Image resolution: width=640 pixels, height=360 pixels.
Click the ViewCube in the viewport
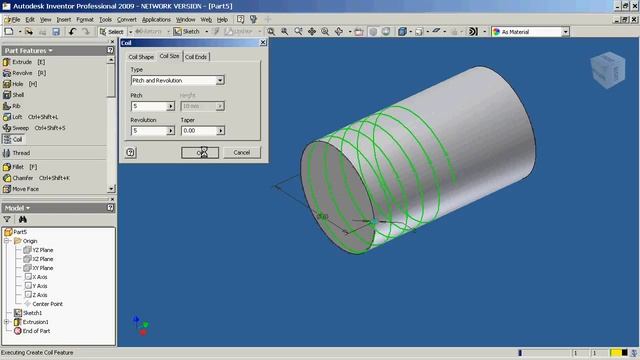(608, 70)
